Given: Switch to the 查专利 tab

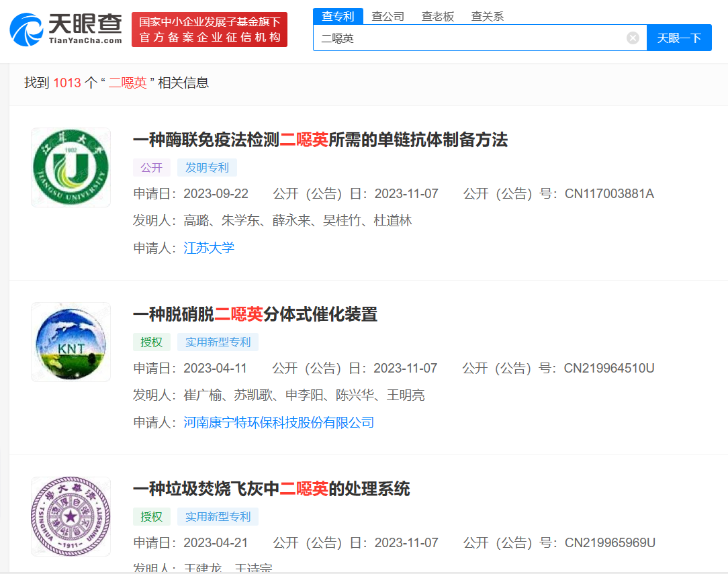Looking at the screenshot, I should coord(338,16).
